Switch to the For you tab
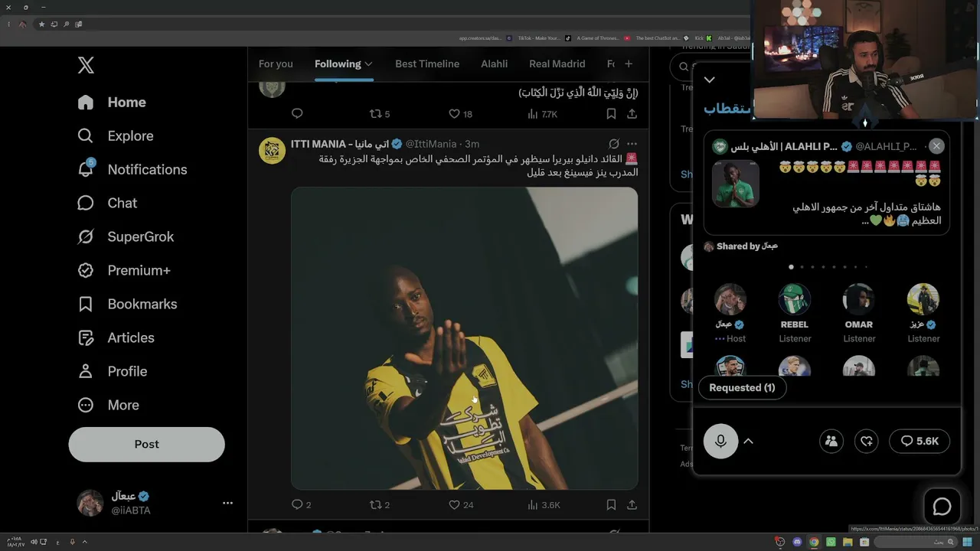Image resolution: width=980 pixels, height=551 pixels. point(276,64)
